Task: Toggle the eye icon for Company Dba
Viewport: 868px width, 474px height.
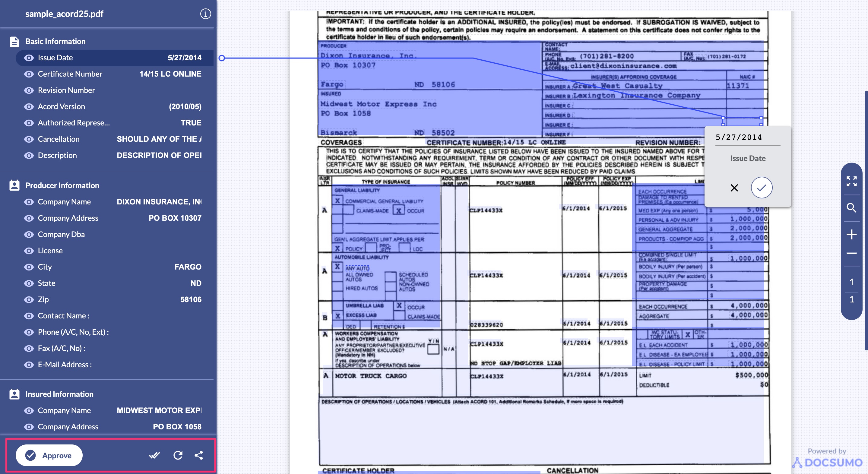Action: (x=29, y=235)
